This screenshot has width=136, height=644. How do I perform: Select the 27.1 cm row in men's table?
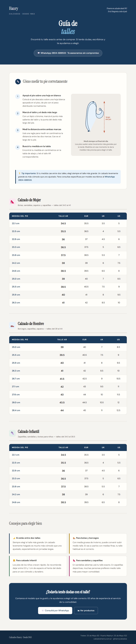[68, 386]
